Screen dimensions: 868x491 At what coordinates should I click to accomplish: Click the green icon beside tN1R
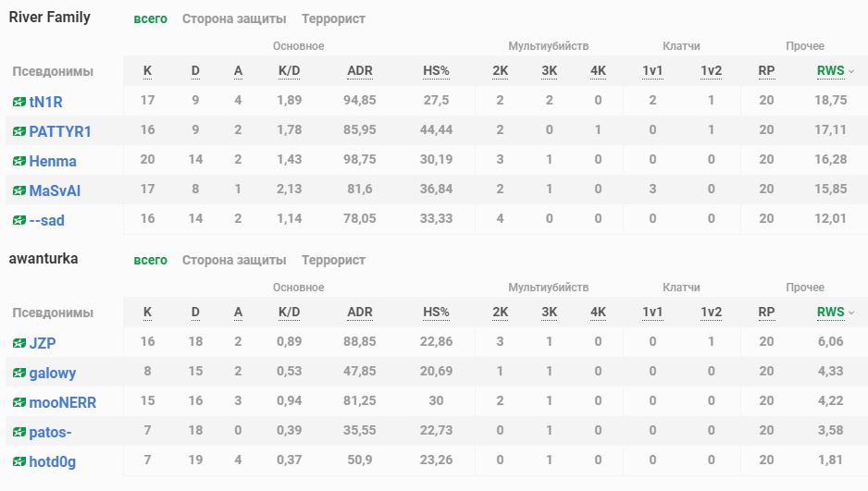coord(19,102)
